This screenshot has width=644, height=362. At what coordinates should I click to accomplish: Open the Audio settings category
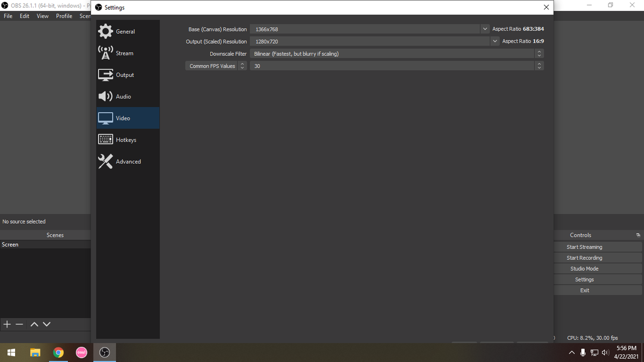click(128, 96)
